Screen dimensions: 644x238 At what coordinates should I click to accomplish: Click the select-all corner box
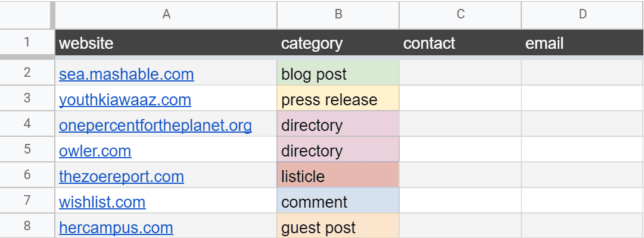27,14
